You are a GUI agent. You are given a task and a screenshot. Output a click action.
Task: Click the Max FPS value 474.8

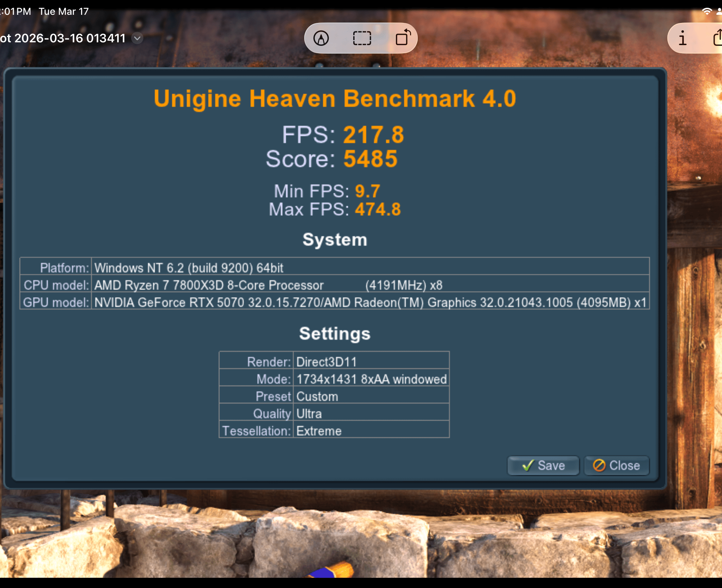click(378, 209)
